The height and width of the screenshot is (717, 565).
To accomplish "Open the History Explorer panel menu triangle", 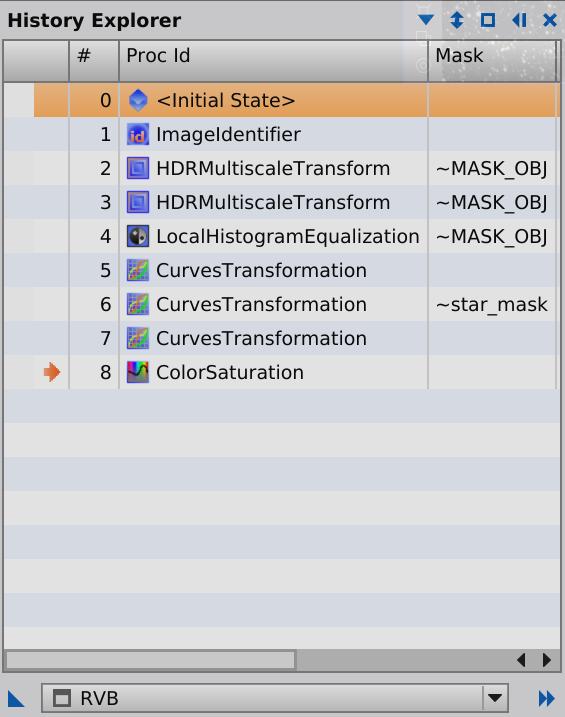I will pyautogui.click(x=426, y=20).
